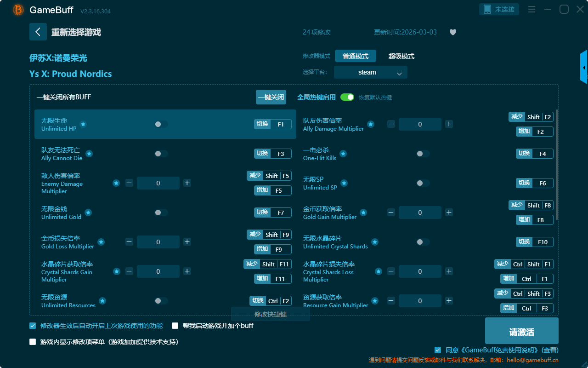Image resolution: width=588 pixels, height=368 pixels.
Task: Click the star beside Unlimited Crystal Shards
Action: pyautogui.click(x=375, y=242)
